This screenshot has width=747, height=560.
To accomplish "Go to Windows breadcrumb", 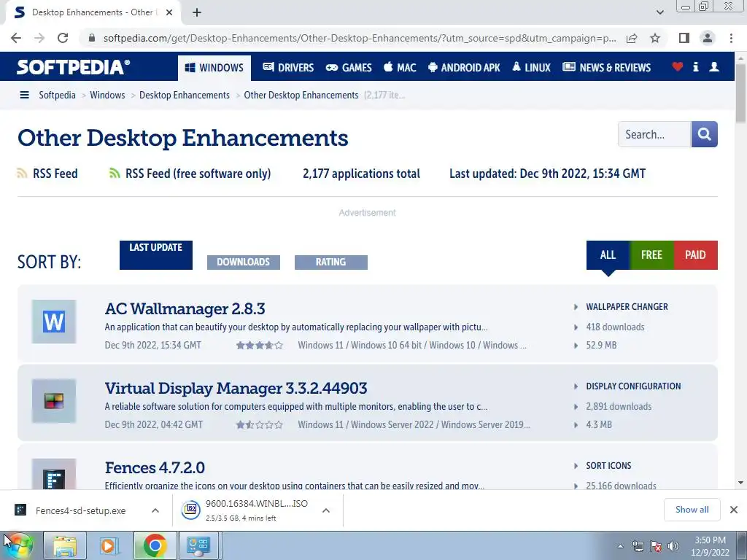I will click(x=107, y=96).
